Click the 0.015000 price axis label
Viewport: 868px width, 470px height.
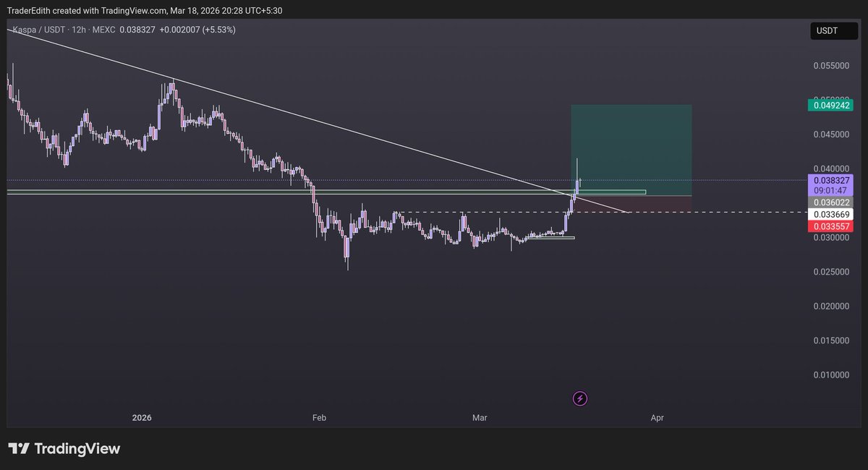coord(831,341)
